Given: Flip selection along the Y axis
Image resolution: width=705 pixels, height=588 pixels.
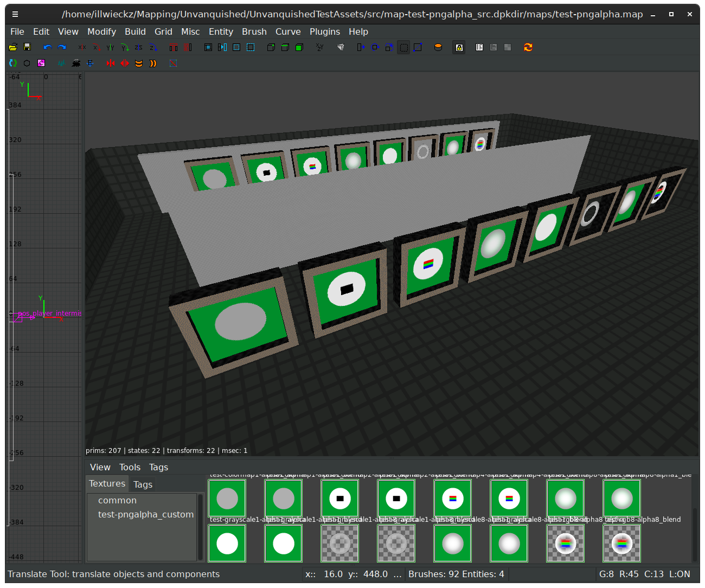Looking at the screenshot, I should (111, 47).
